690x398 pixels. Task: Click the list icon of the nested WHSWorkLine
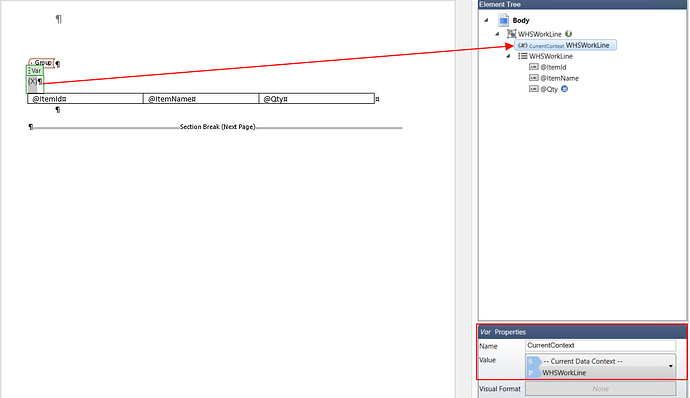tap(522, 56)
